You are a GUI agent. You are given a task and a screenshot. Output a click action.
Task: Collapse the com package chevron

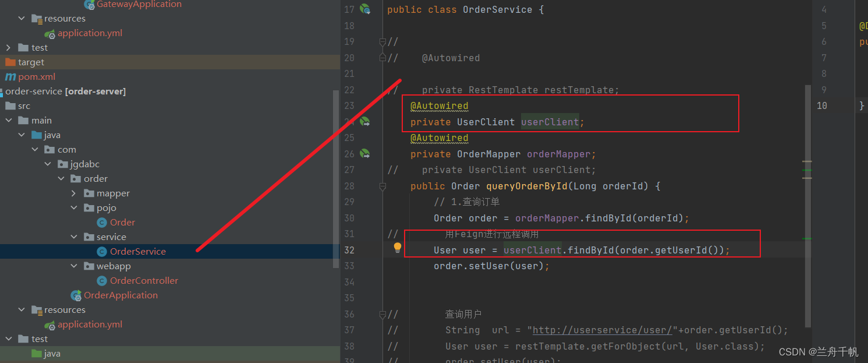(35, 150)
